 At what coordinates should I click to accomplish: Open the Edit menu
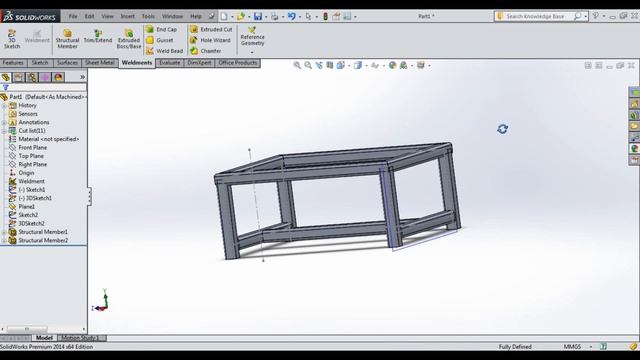pyautogui.click(x=89, y=16)
